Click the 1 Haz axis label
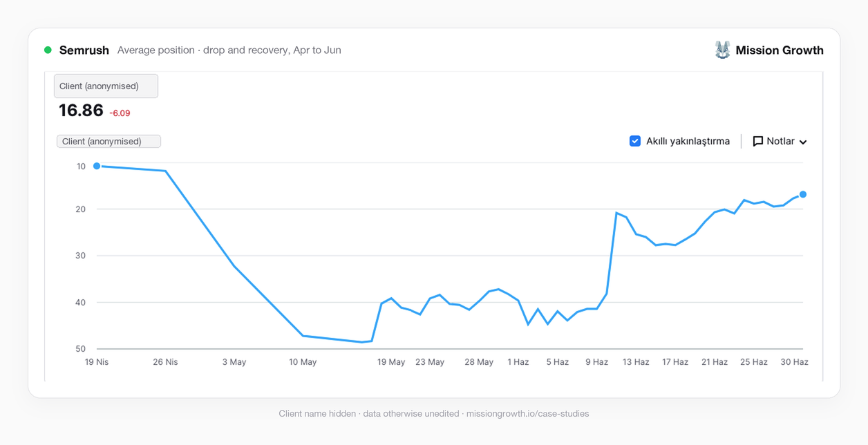The image size is (868, 445). click(x=518, y=362)
